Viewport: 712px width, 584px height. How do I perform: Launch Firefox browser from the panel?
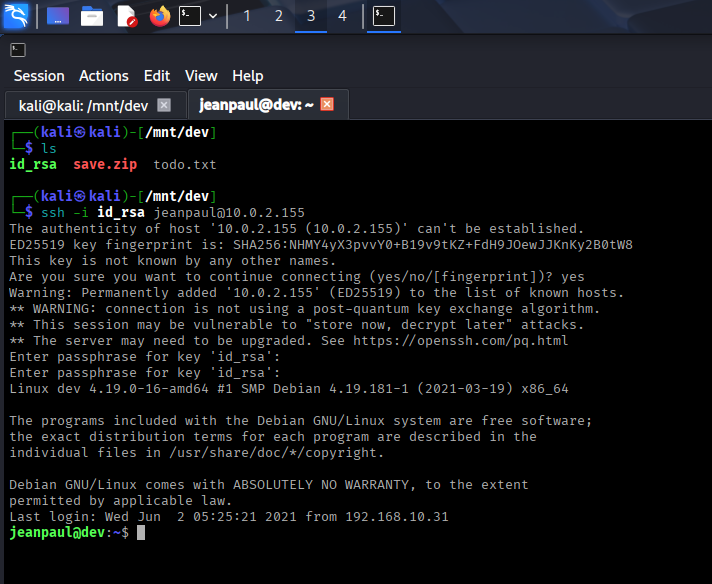point(160,16)
